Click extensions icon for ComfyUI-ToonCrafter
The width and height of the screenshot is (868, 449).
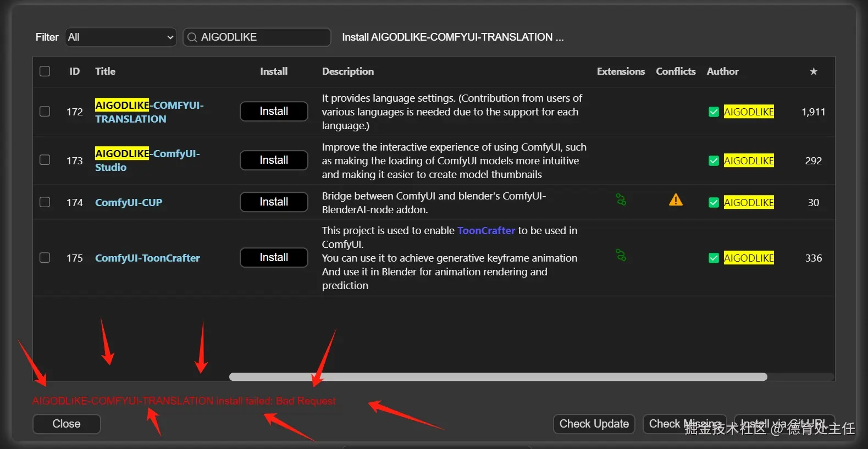point(621,255)
